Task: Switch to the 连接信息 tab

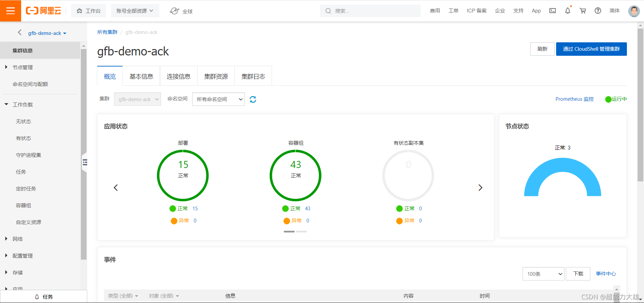Action: 178,76
